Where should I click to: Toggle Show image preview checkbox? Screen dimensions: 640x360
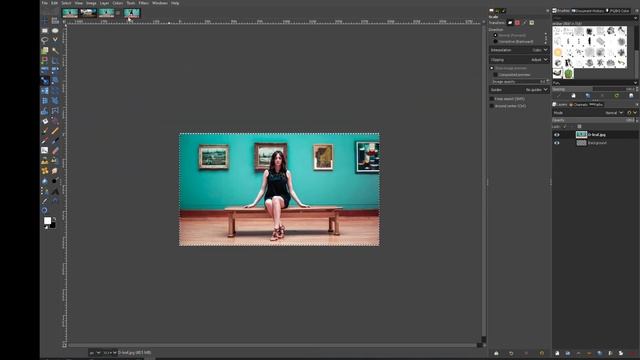pyautogui.click(x=492, y=68)
